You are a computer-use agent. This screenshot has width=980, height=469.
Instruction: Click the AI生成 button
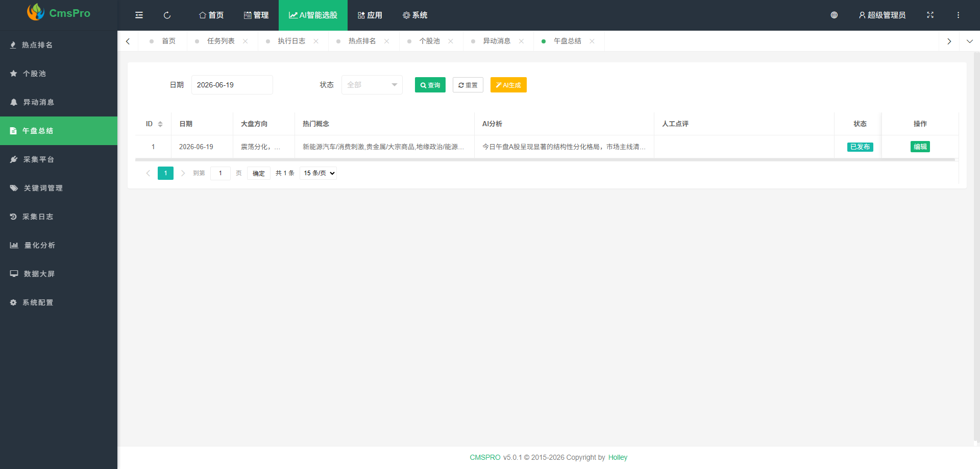tap(508, 85)
